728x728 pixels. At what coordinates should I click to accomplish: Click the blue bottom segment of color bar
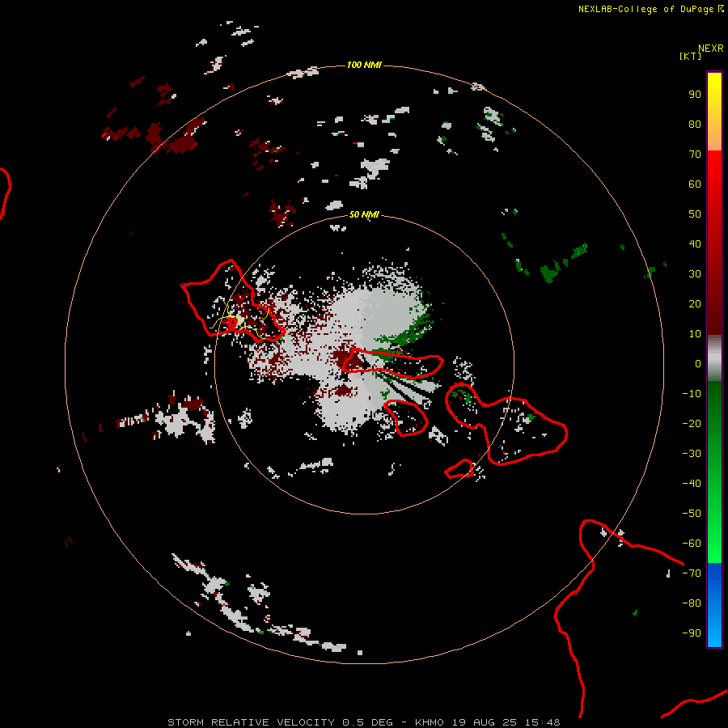pyautogui.click(x=714, y=605)
